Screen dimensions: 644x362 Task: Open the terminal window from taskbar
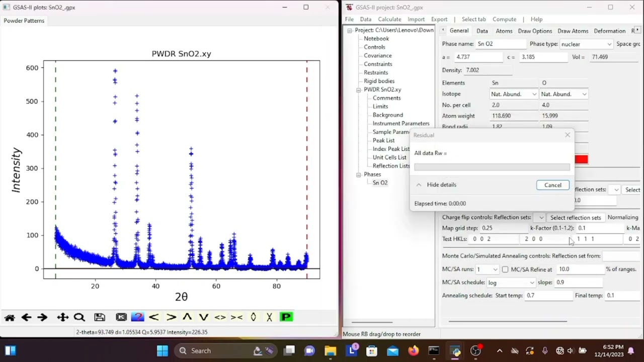coord(434,350)
